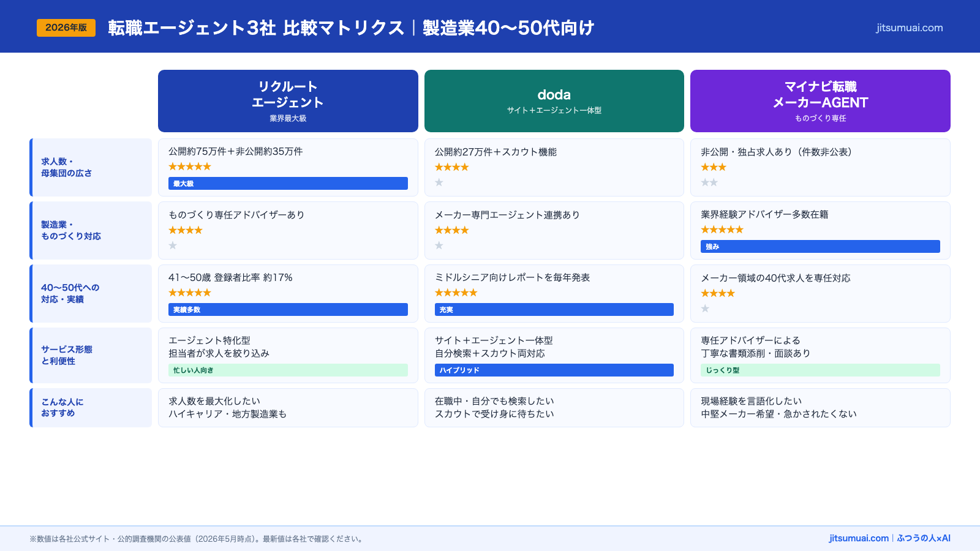Click the サイト+エージェント一体型 subtitle under doda

point(554,110)
